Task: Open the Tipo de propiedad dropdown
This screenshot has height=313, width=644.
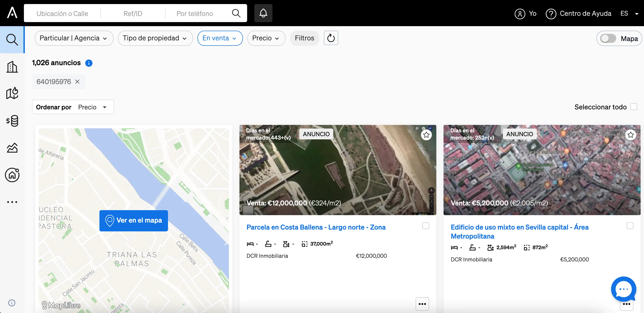Action: pyautogui.click(x=155, y=38)
